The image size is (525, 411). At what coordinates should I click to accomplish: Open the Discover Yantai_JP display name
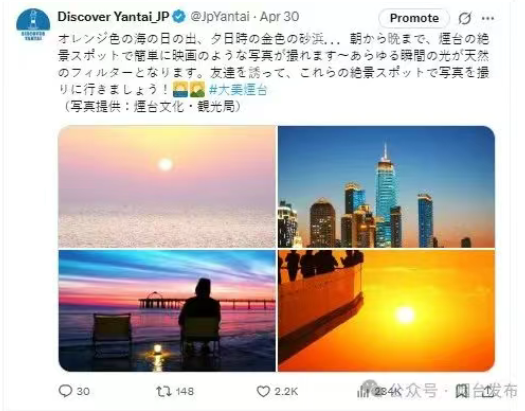tap(114, 16)
